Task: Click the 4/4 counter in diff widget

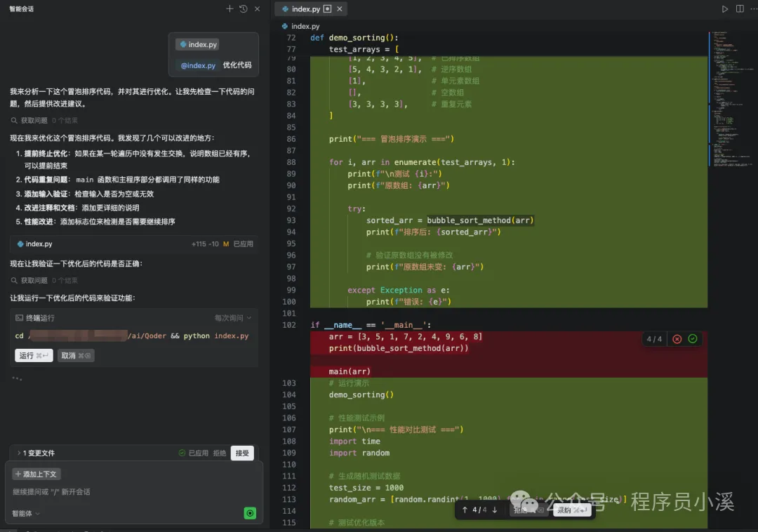Action: coord(654,339)
